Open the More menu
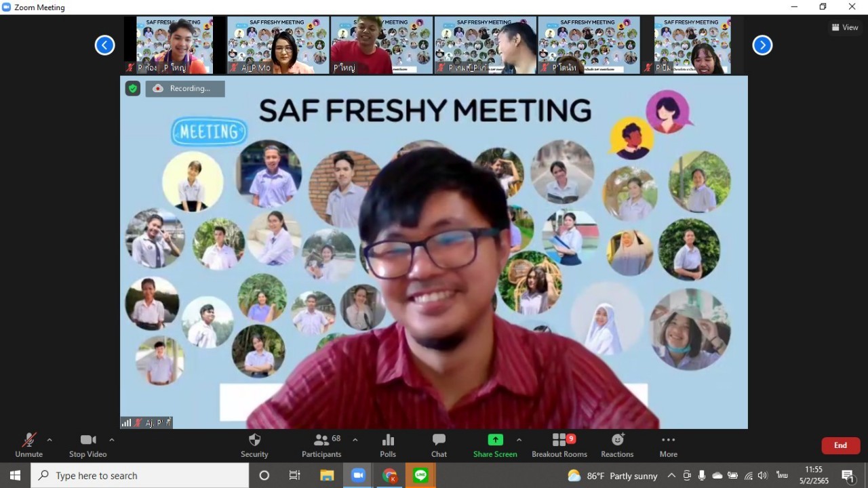This screenshot has height=488, width=868. (x=668, y=445)
